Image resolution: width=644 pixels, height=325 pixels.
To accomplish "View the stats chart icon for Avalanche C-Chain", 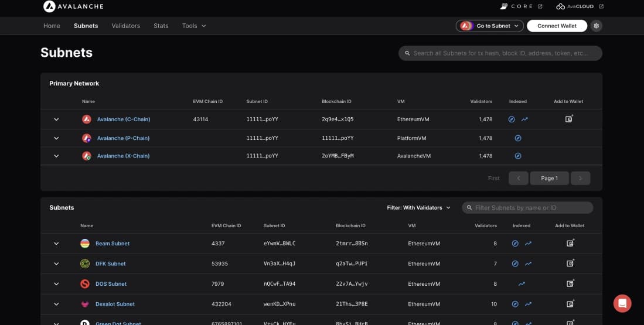I will (524, 119).
